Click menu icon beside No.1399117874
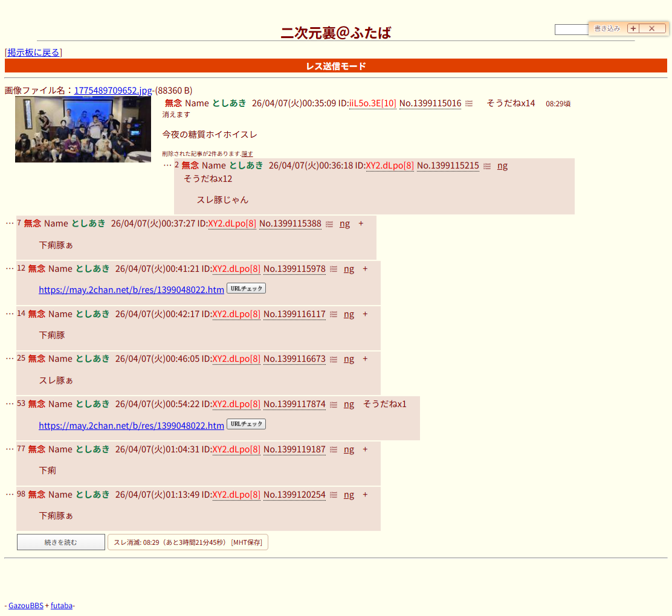The height and width of the screenshot is (616, 672). tap(334, 405)
